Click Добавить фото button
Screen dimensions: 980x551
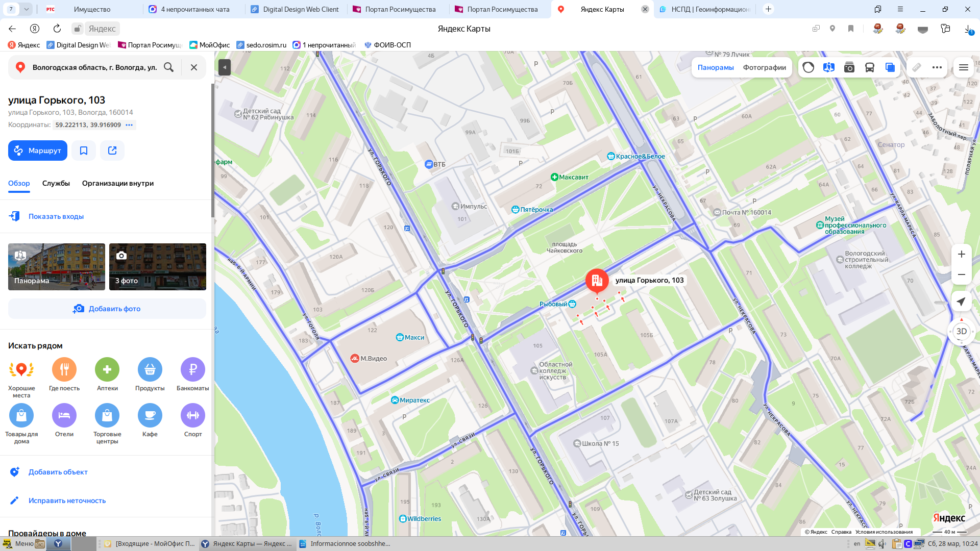[107, 309]
